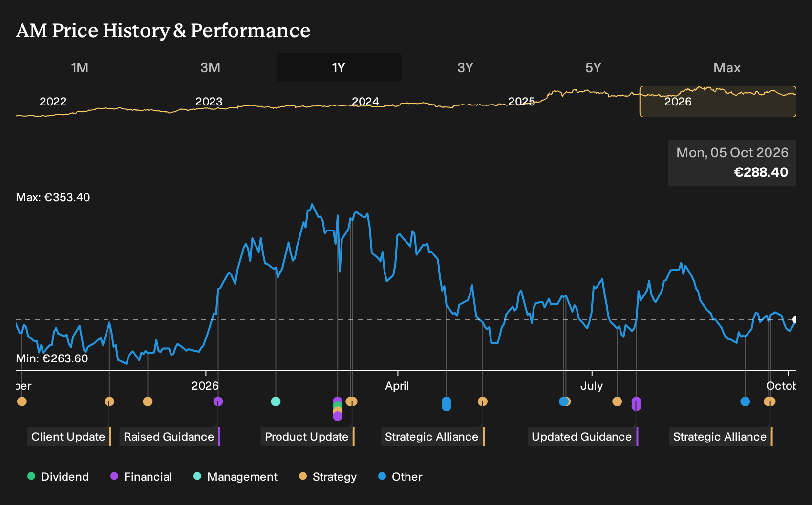
Task: Click the 2022 label in overview timeline
Action: [53, 102]
